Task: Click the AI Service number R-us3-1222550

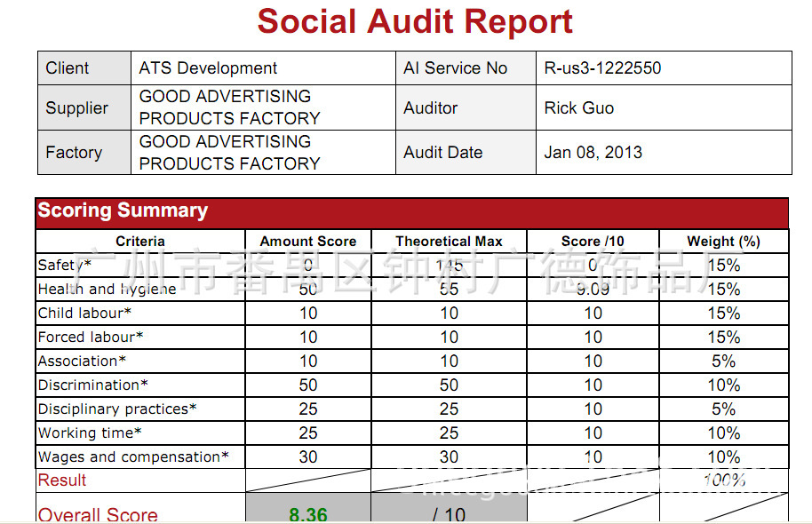Action: (x=602, y=68)
